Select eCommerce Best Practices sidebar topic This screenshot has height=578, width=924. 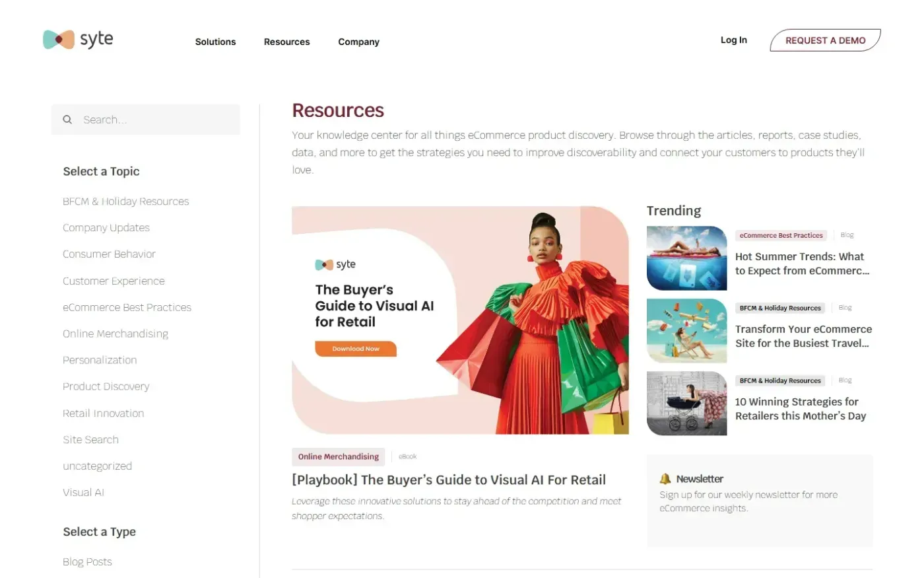point(127,307)
